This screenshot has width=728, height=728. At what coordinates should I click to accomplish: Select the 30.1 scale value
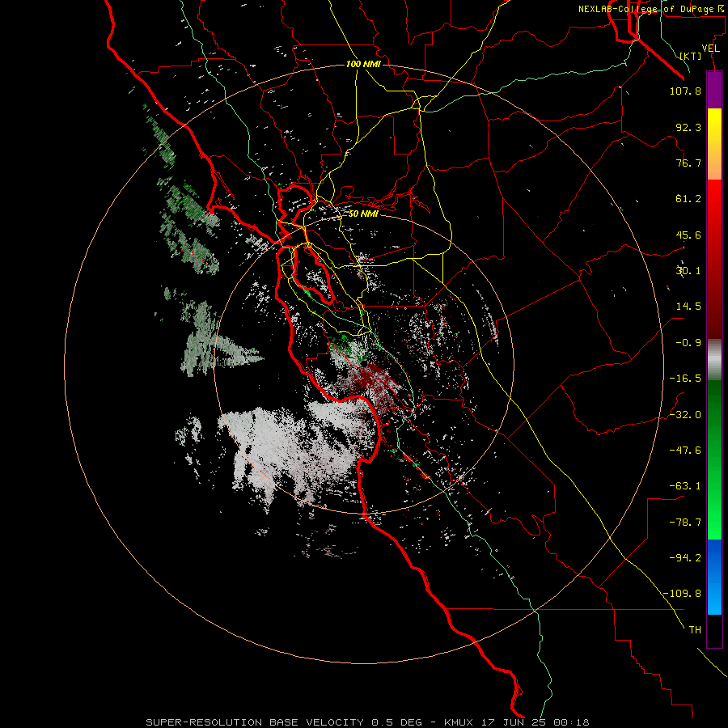pyautogui.click(x=688, y=271)
